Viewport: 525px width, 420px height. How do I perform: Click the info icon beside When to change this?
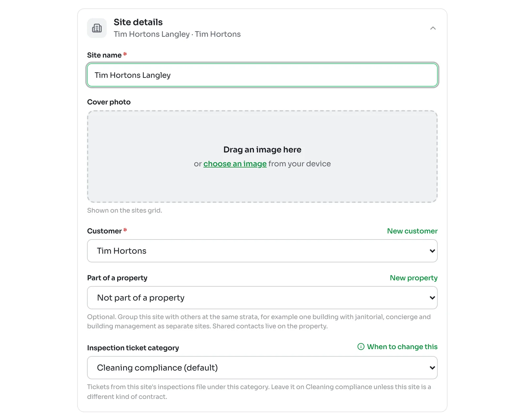(x=361, y=347)
